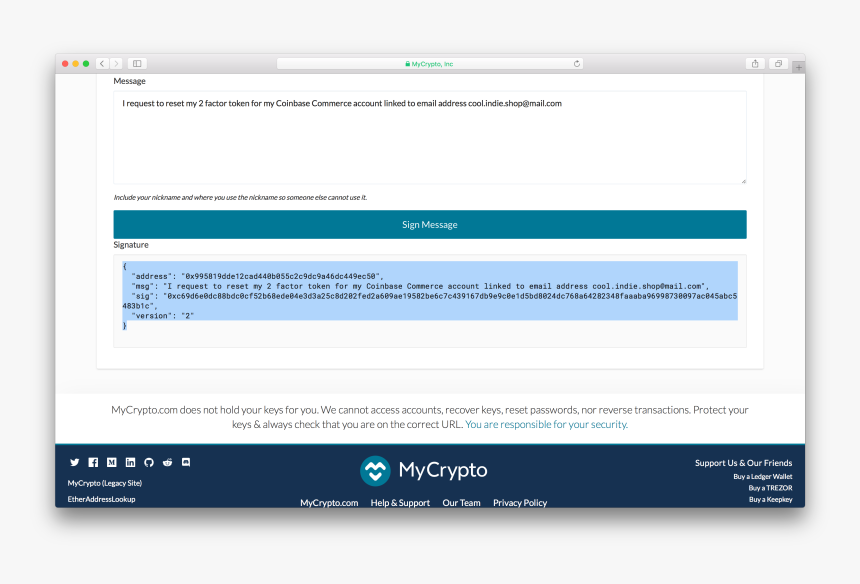Click in the Message text area

pos(430,137)
